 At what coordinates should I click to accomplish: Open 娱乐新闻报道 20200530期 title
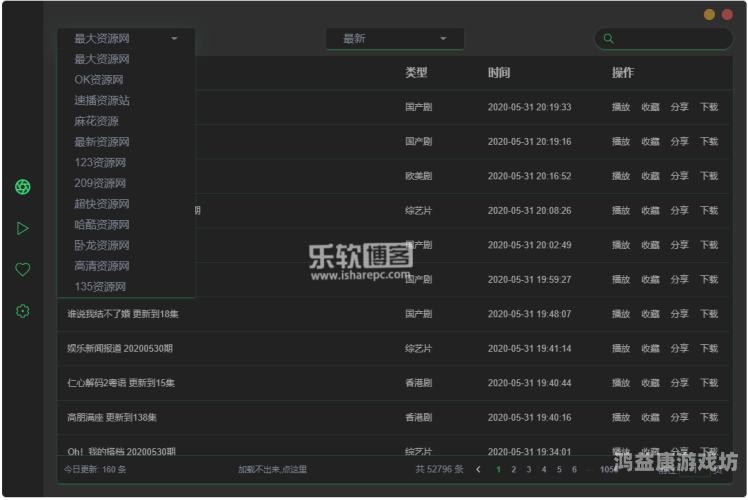coord(120,348)
